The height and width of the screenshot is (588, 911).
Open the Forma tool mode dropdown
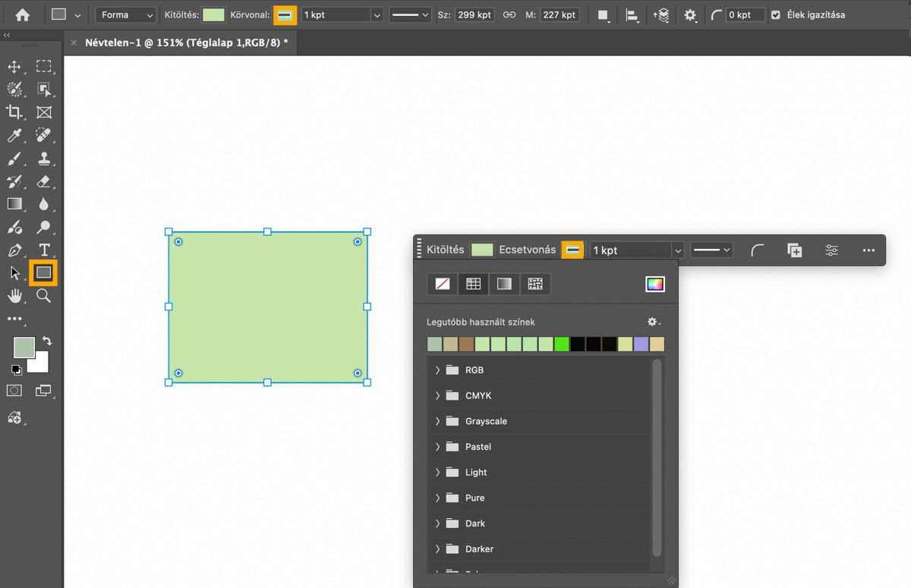pyautogui.click(x=126, y=15)
